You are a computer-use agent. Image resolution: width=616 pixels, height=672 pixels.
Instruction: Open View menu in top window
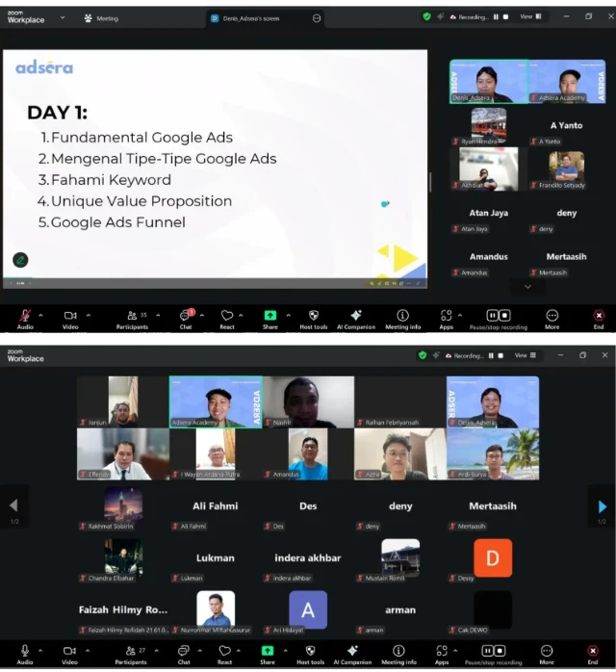pyautogui.click(x=530, y=16)
